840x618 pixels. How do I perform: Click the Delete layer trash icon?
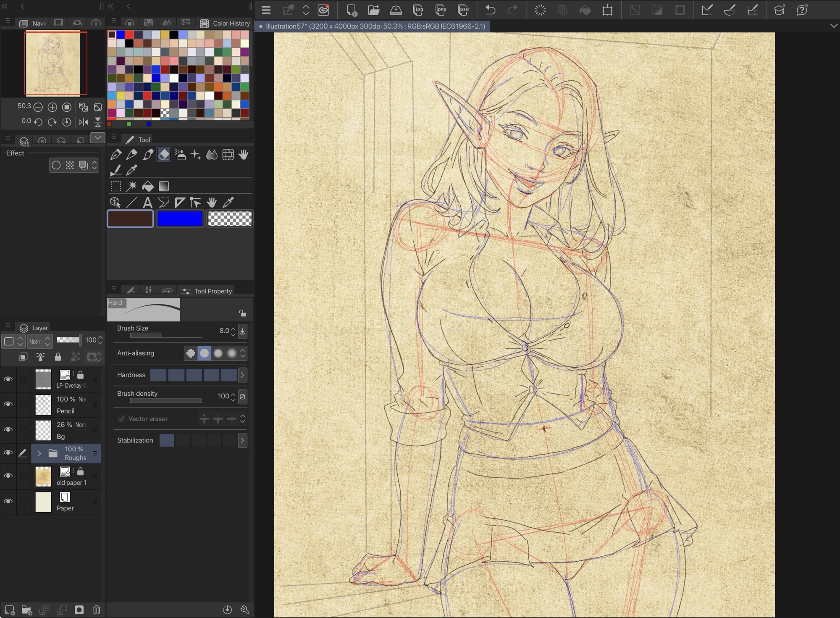(x=97, y=610)
